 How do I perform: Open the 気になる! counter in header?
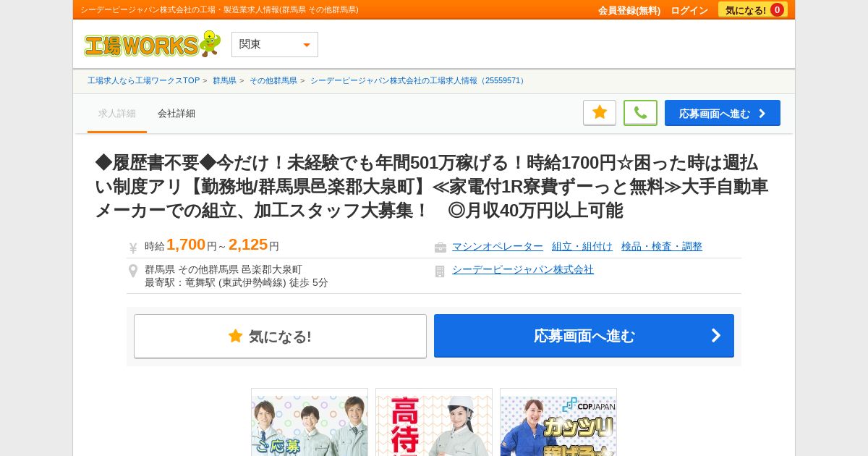coord(753,9)
